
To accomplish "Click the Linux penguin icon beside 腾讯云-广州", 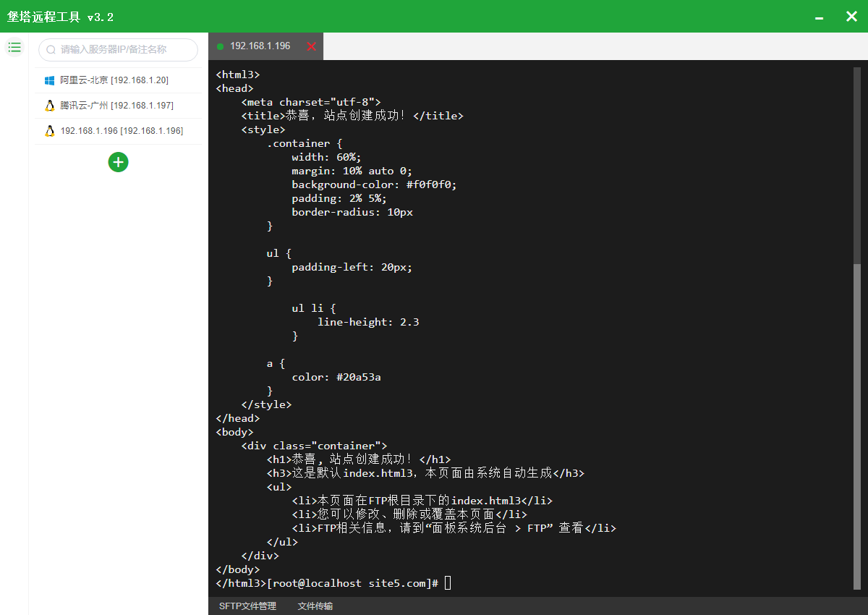I will pos(49,106).
